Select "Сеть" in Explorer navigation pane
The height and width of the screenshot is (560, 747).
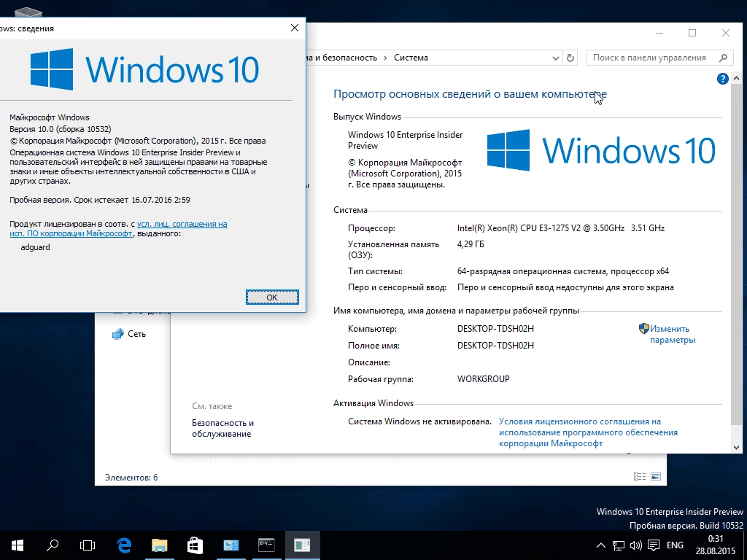click(136, 334)
